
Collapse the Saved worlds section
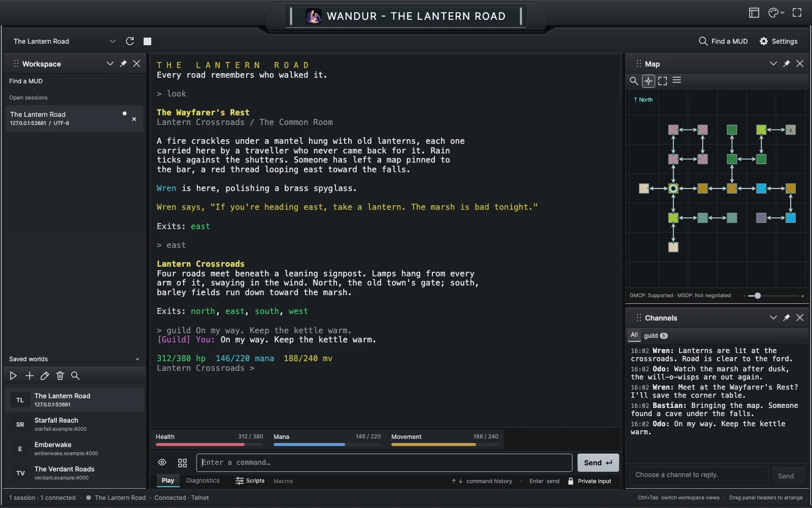(x=137, y=359)
